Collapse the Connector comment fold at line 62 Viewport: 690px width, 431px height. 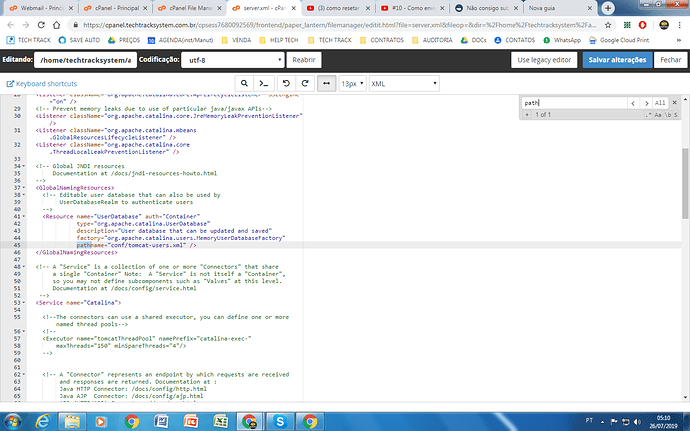coord(24,375)
